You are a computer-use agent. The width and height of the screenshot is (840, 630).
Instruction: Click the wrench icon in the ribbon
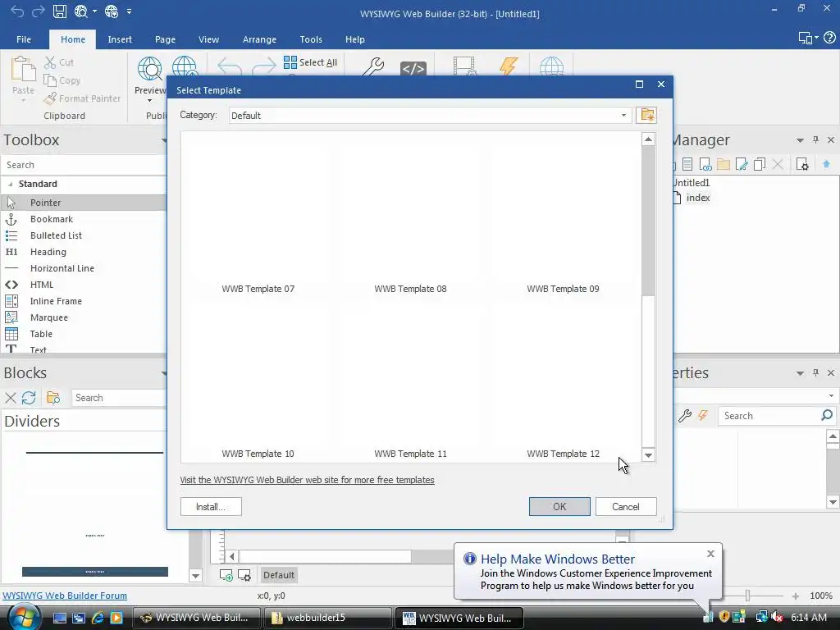tap(373, 66)
